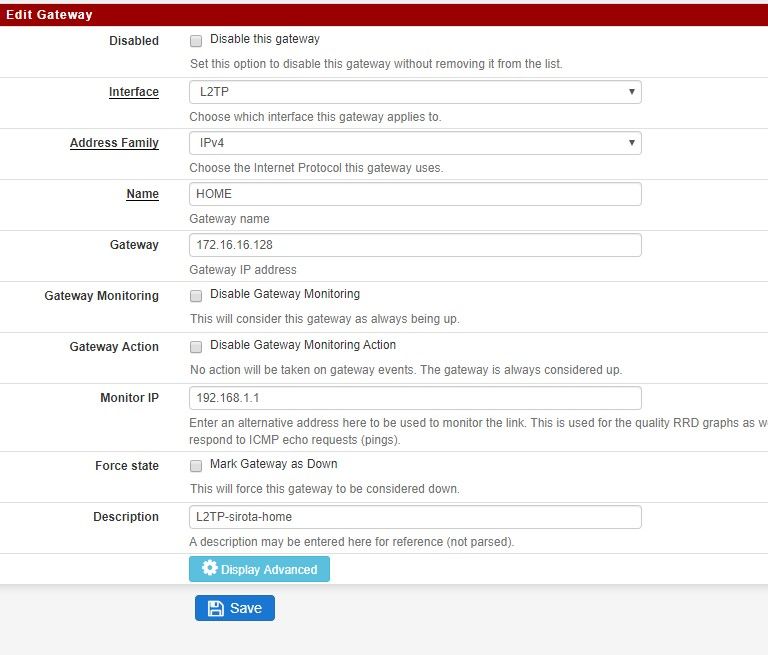Viewport: 768px width, 655px height.
Task: Click the 'Monitor IP' row label
Action: pyautogui.click(x=129, y=397)
